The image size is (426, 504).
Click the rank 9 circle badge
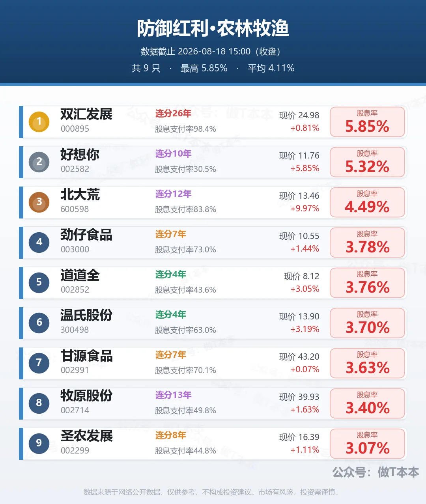(39, 443)
